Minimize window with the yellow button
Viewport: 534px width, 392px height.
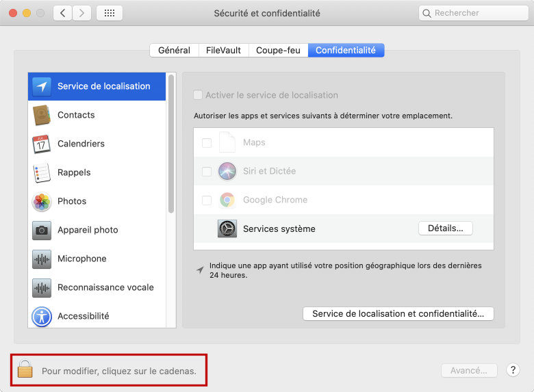[x=27, y=13]
